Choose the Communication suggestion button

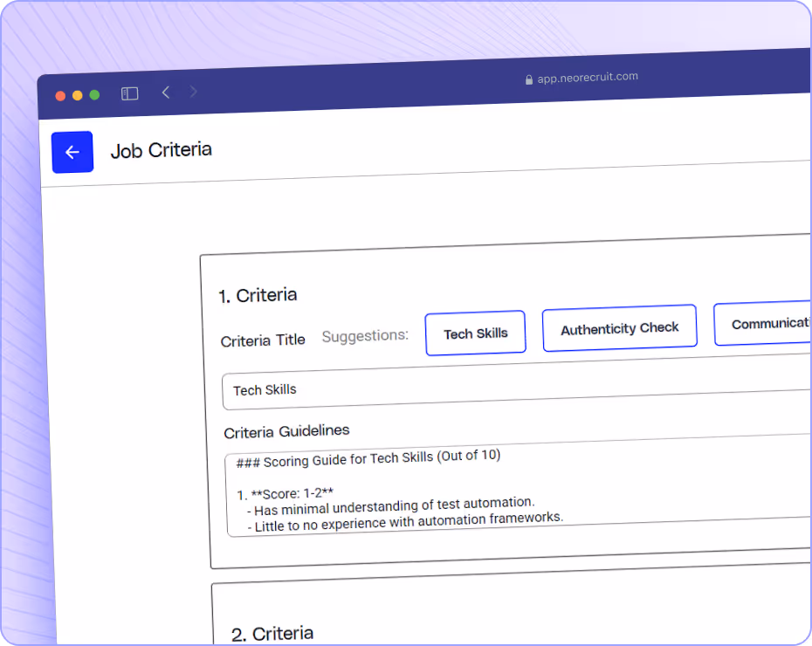(762, 324)
